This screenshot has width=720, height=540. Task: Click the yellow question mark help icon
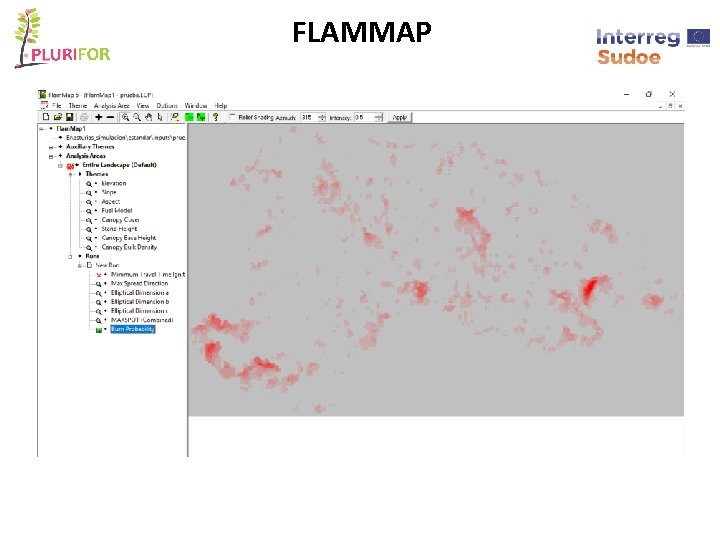[x=215, y=117]
